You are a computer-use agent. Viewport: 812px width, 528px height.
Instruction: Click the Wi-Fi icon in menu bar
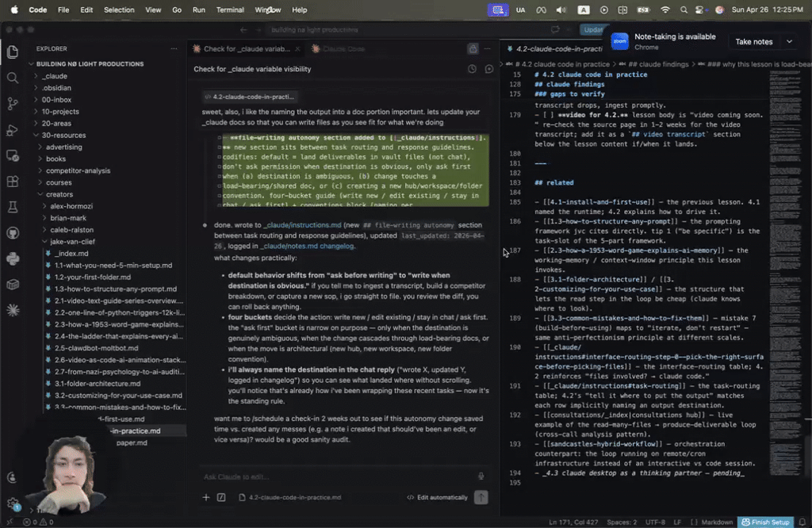coord(665,10)
